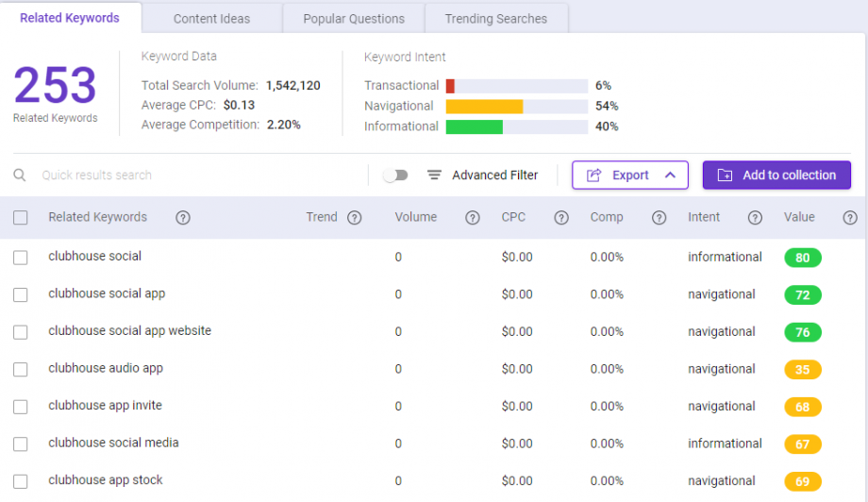Check the box for clubhouse social

coord(21,258)
